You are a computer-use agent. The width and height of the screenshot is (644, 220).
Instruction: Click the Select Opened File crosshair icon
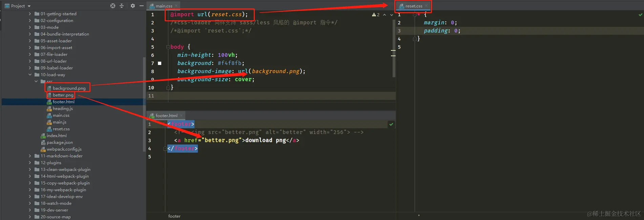coord(113,6)
